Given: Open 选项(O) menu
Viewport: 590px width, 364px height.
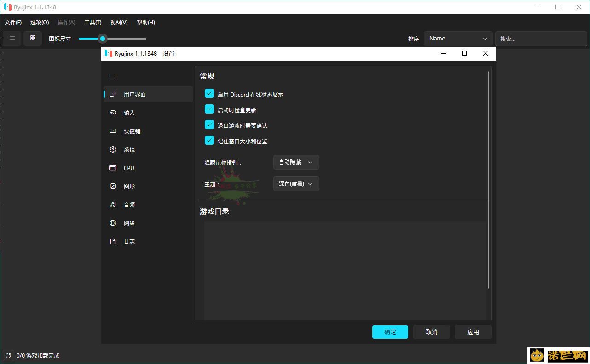Looking at the screenshot, I should tap(40, 23).
